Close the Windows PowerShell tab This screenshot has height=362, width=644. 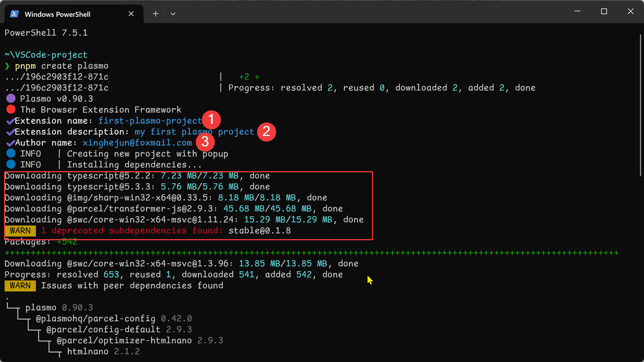click(x=131, y=14)
